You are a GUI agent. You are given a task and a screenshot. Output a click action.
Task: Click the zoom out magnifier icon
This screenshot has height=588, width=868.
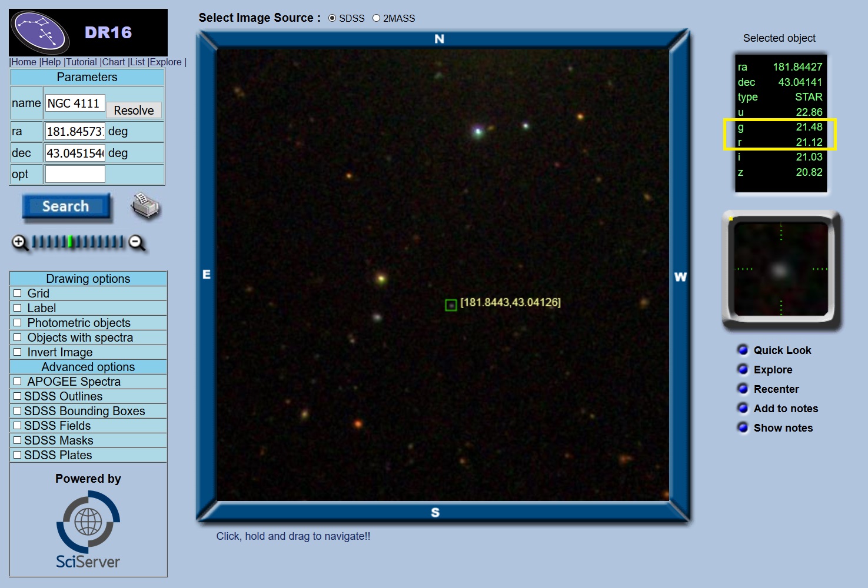tap(137, 242)
